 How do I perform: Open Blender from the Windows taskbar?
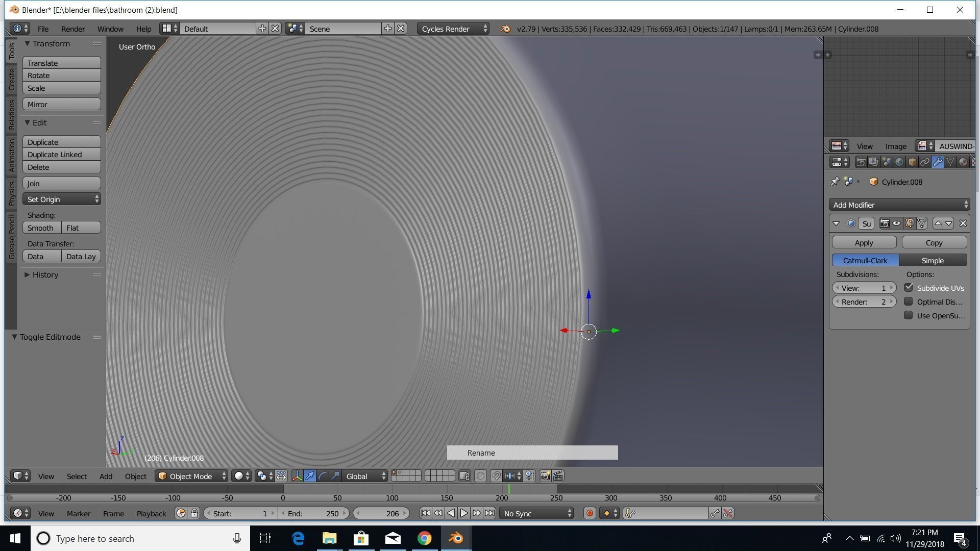coord(456,538)
